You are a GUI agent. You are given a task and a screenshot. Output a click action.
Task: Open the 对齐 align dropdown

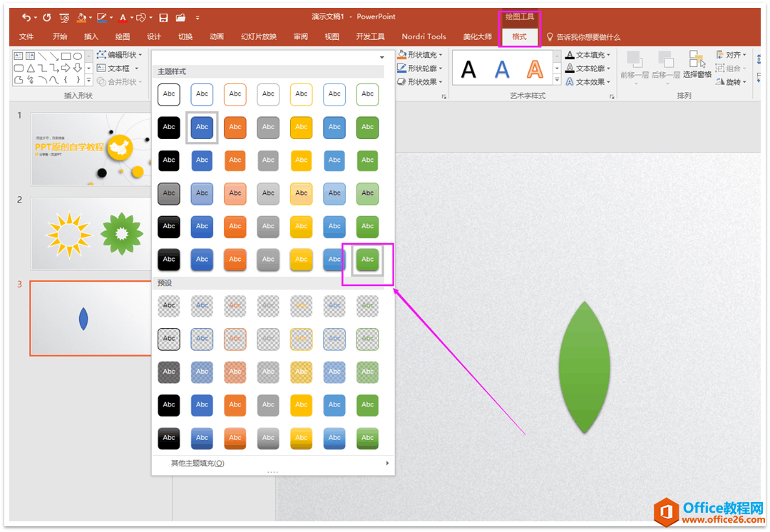click(731, 54)
